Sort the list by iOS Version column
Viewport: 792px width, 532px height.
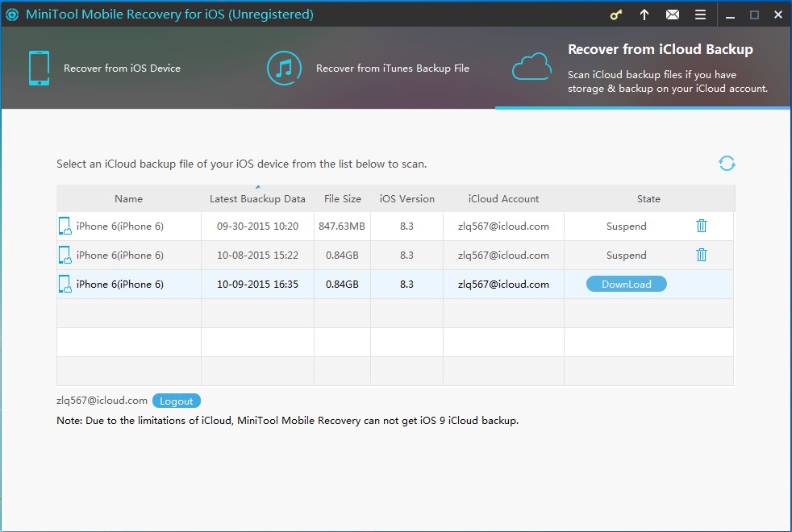click(407, 199)
